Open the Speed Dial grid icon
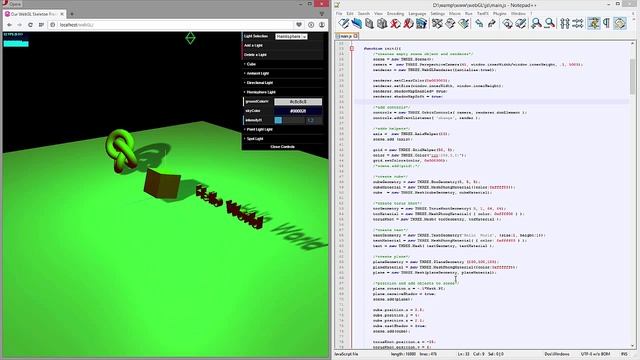Screen dimensions: 640x360 pos(41,25)
